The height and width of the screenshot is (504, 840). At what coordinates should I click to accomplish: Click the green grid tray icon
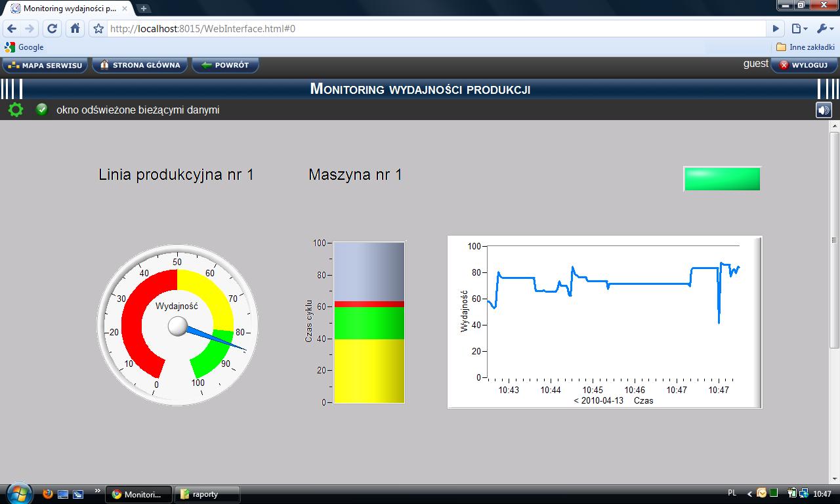774,493
